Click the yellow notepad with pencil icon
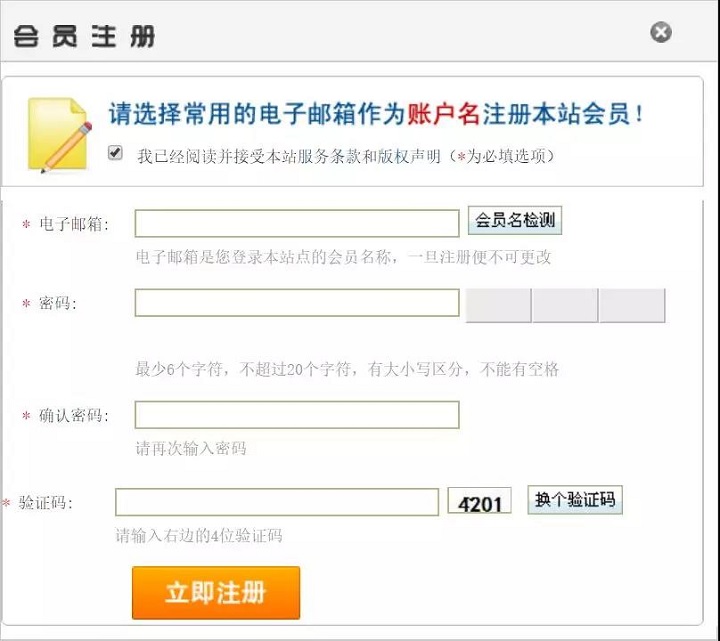 [x=60, y=135]
